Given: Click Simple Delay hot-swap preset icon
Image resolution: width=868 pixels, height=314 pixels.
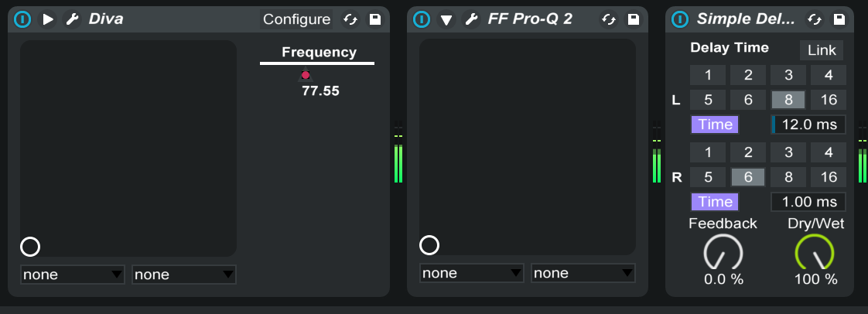Looking at the screenshot, I should point(815,19).
